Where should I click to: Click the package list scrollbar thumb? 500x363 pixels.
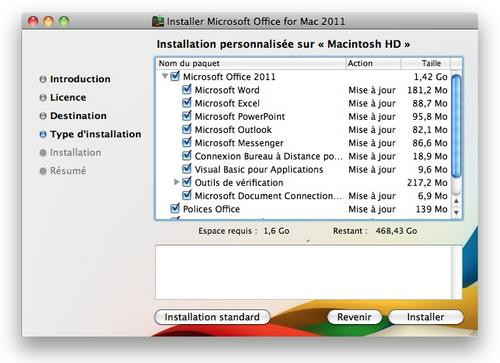pyautogui.click(x=456, y=126)
